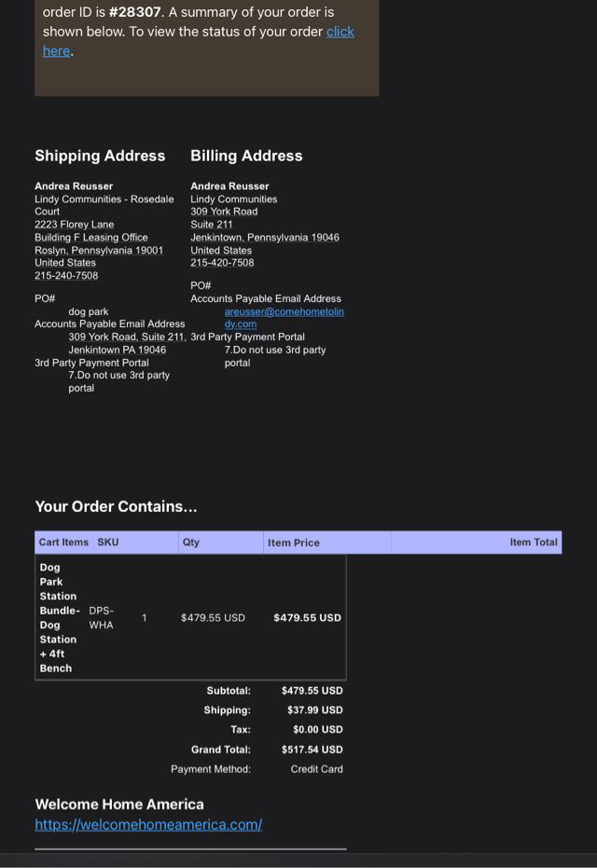Tap the shipping phone number 215-240-7508

click(66, 276)
